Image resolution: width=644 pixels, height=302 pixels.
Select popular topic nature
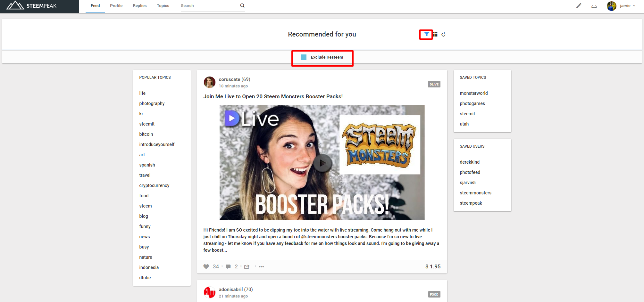(146, 257)
